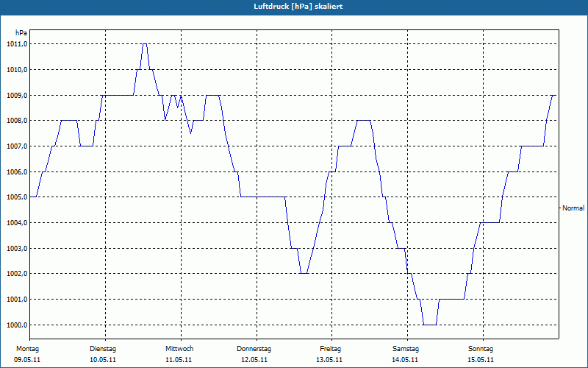The width and height of the screenshot is (588, 368).
Task: Click the date 13.05.11
Action: [x=329, y=360]
